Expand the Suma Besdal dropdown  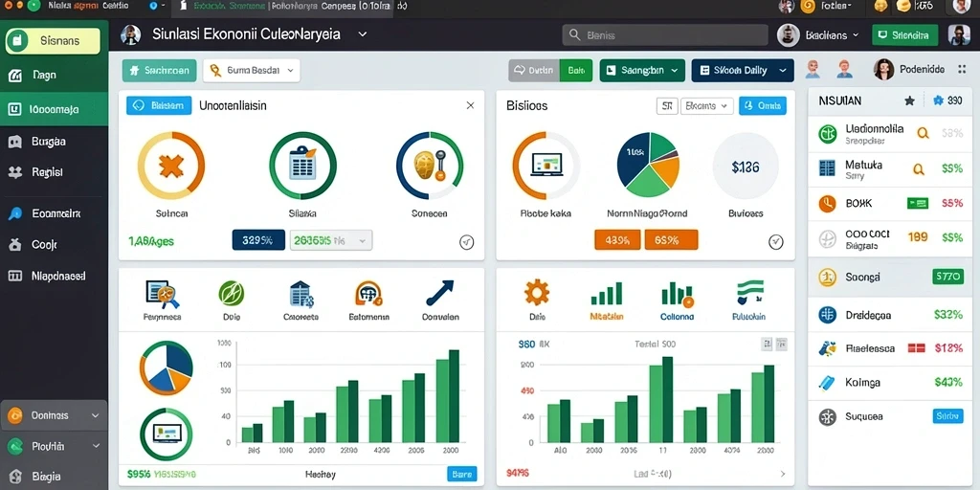[252, 71]
